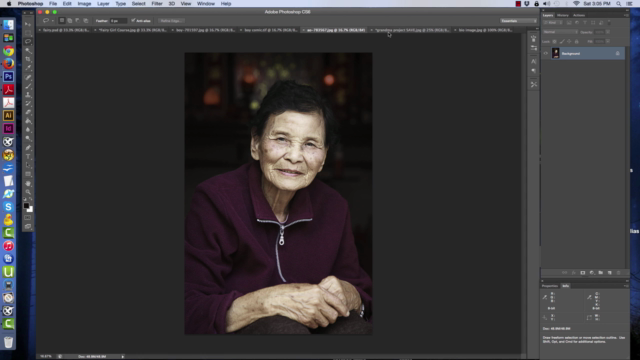Select the Clone Stamp tool
640x360 pixels.
28,95
